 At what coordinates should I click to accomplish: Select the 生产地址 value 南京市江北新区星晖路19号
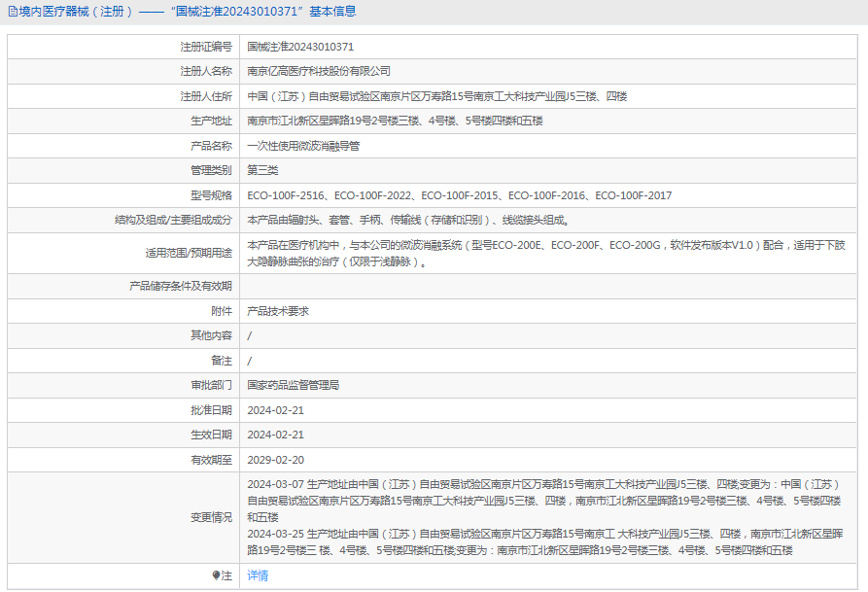(x=395, y=121)
